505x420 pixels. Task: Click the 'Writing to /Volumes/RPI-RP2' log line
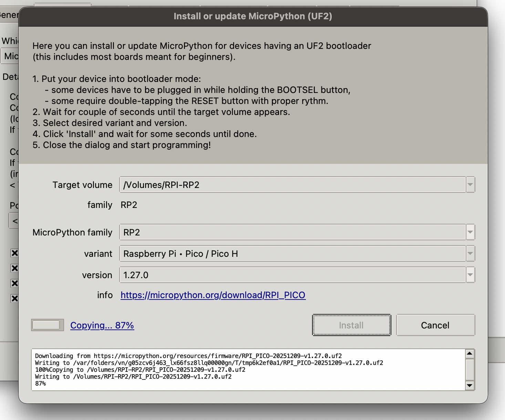133,377
